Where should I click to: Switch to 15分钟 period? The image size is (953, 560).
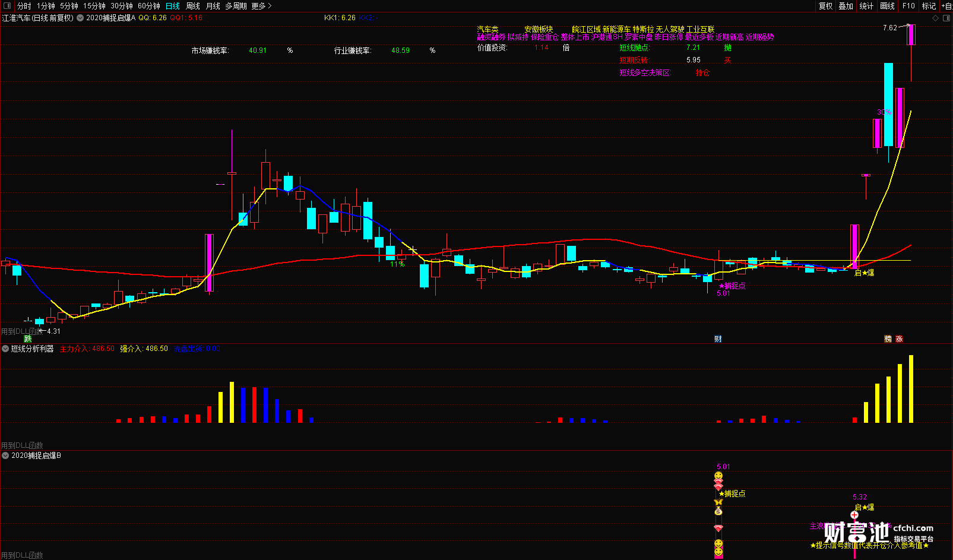click(94, 6)
